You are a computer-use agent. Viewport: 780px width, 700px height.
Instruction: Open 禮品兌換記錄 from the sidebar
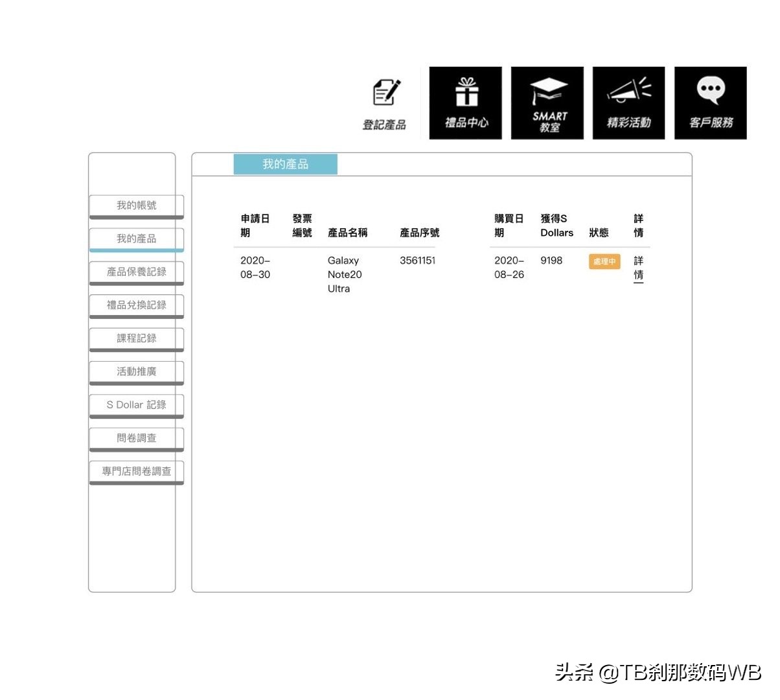click(135, 305)
